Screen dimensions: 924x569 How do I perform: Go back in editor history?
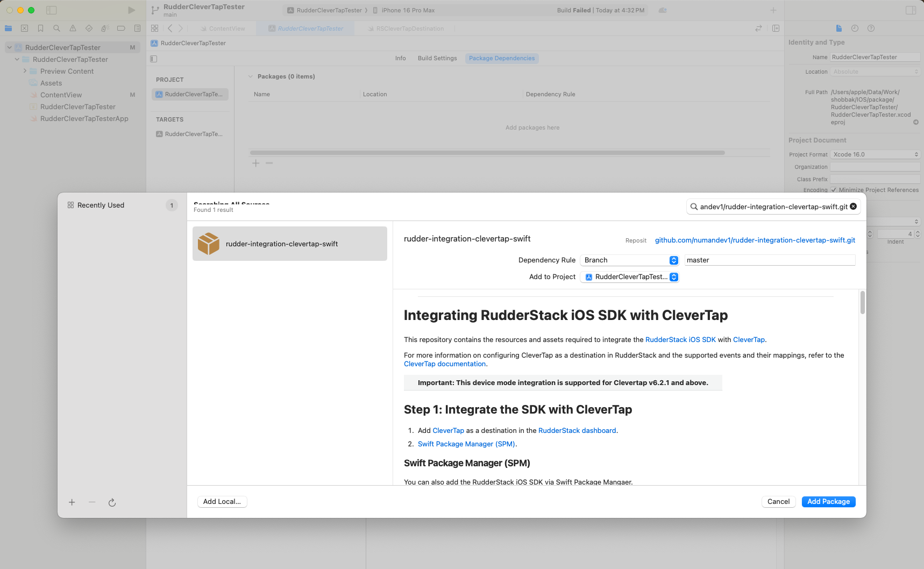coord(170,29)
